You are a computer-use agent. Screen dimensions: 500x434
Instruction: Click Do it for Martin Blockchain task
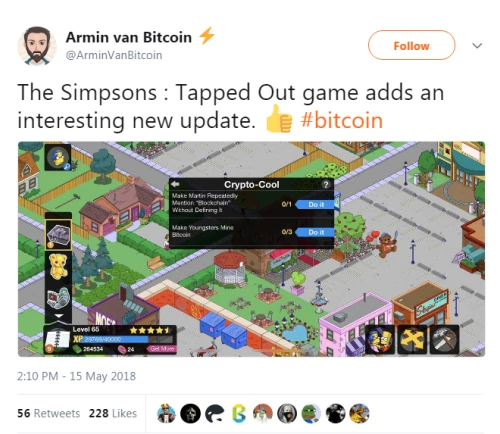click(315, 204)
